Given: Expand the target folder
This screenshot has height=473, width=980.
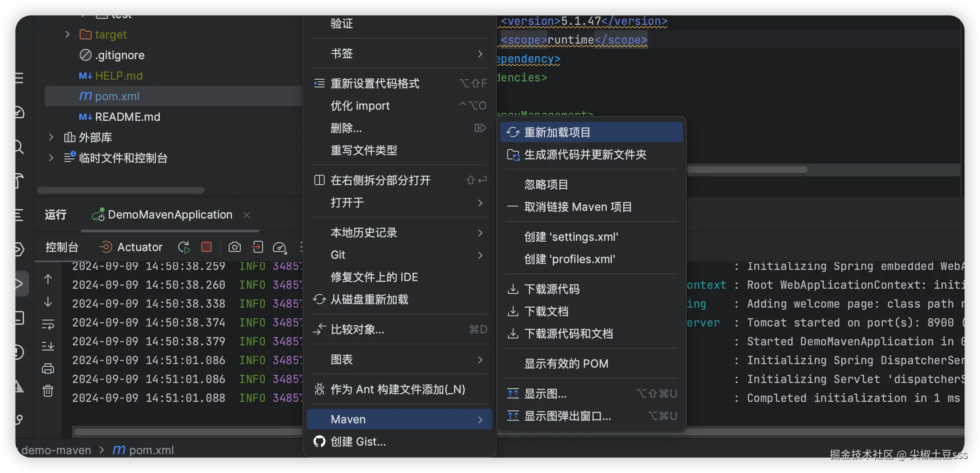Looking at the screenshot, I should click(x=67, y=34).
